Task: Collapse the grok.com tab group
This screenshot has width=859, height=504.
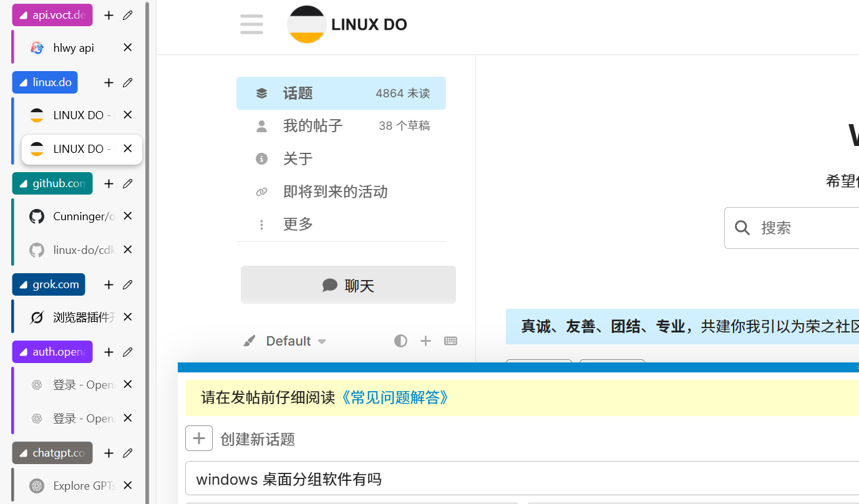Action: coord(49,284)
